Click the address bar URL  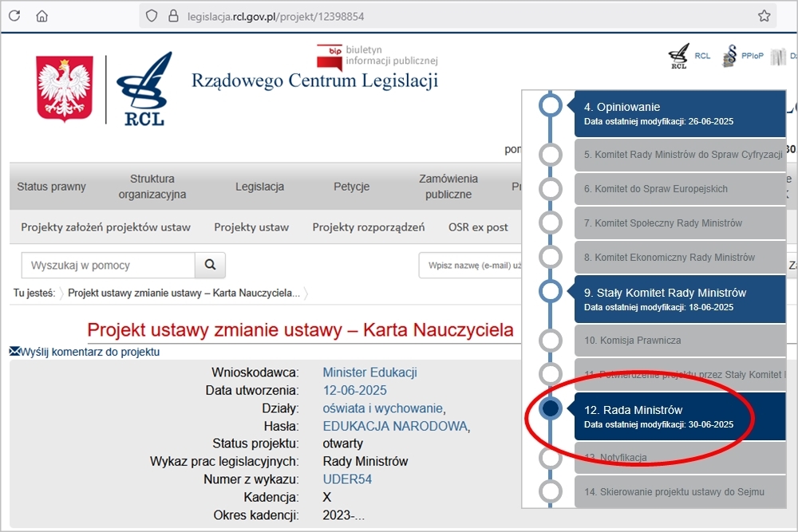point(275,16)
